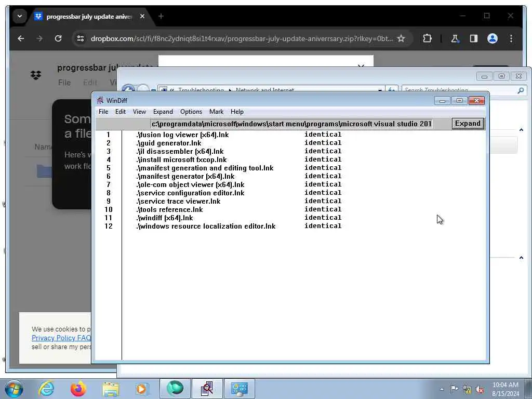Open File Explorer from taskbar
The height and width of the screenshot is (399, 532).
point(111,389)
